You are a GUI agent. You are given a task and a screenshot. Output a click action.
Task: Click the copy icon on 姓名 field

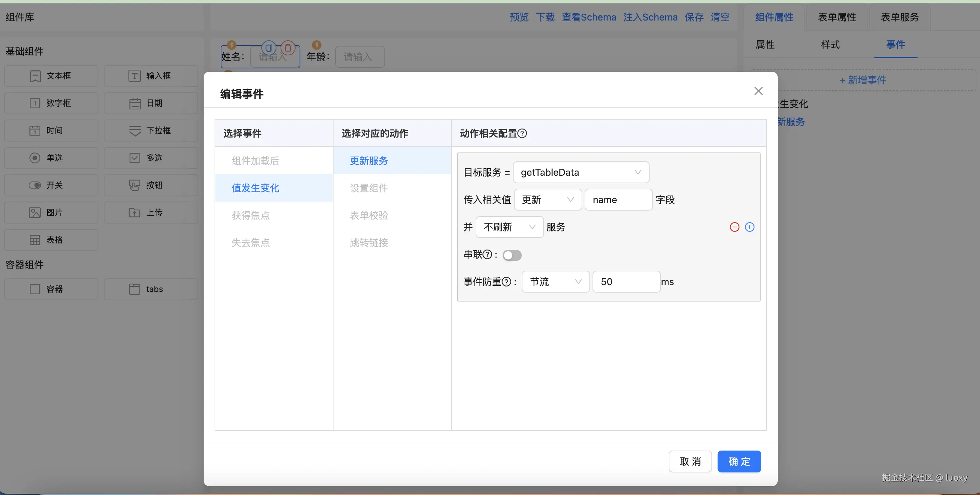tap(269, 48)
